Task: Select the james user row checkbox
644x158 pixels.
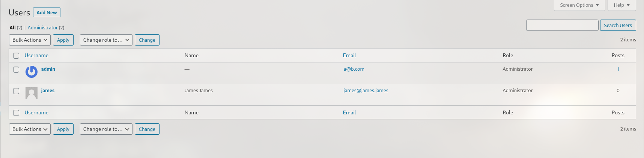Action: pyautogui.click(x=16, y=91)
